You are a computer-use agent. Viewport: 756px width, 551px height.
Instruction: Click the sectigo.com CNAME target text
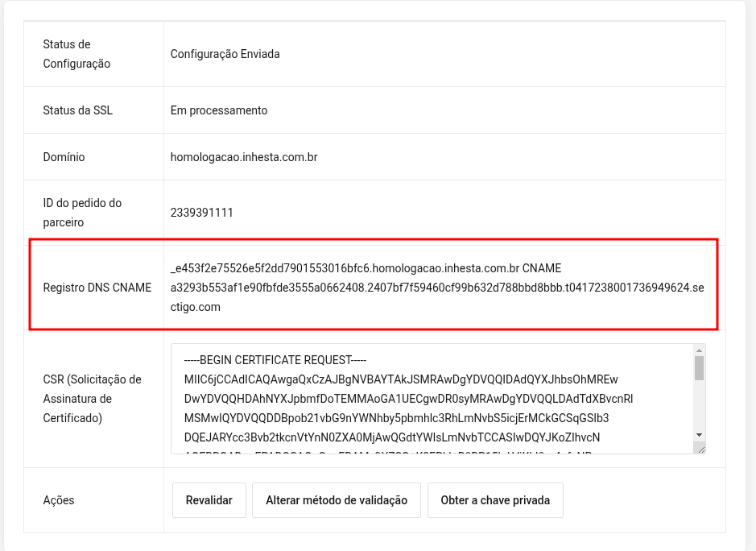point(437,297)
